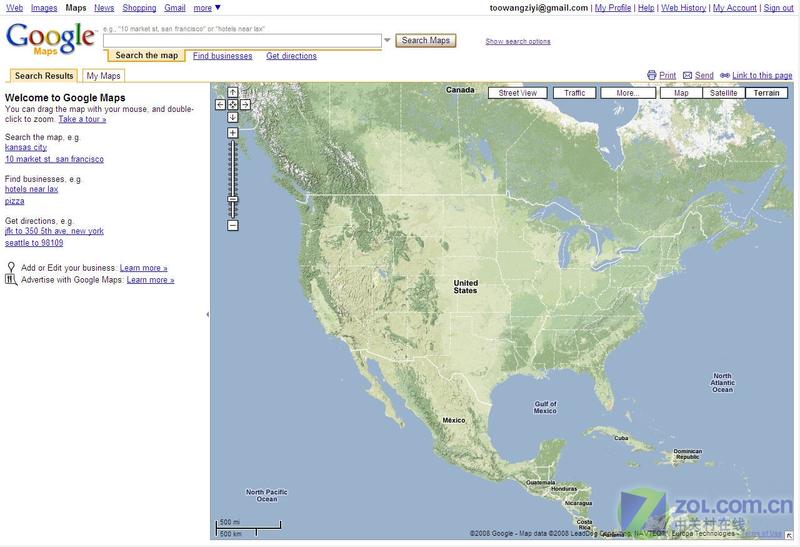The height and width of the screenshot is (547, 800).
Task: Switch to Find businesses
Action: (222, 56)
